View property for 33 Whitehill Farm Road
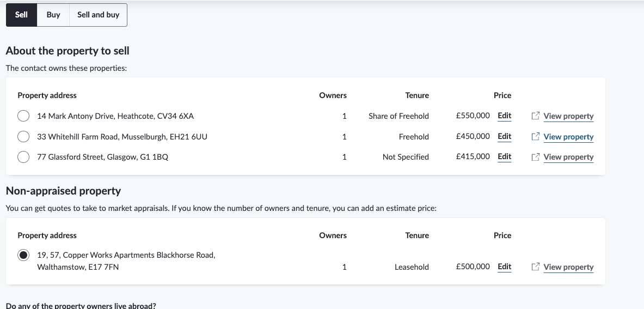The width and height of the screenshot is (644, 309). 568,137
